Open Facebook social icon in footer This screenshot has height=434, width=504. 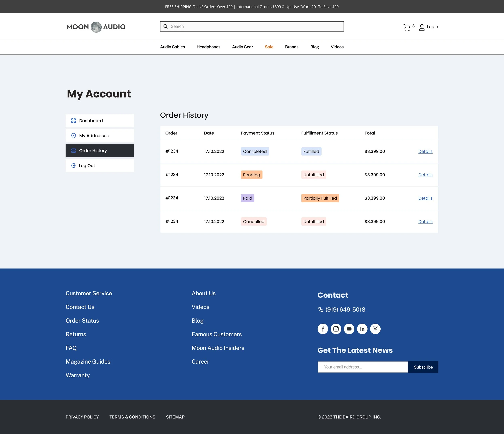(323, 329)
